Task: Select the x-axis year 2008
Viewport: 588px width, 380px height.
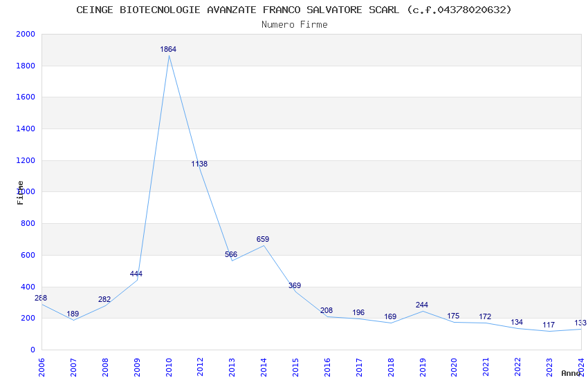Action: point(105,367)
